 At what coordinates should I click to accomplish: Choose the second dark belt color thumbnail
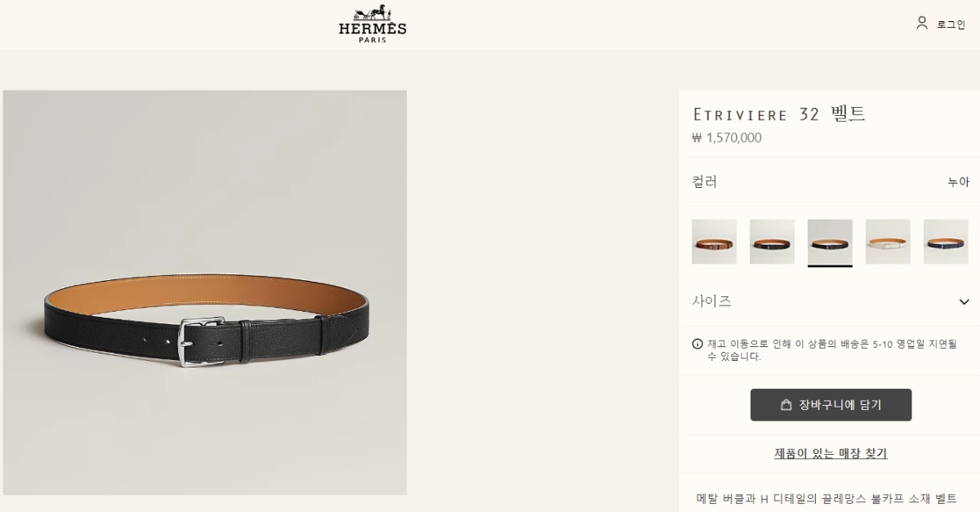pos(772,242)
